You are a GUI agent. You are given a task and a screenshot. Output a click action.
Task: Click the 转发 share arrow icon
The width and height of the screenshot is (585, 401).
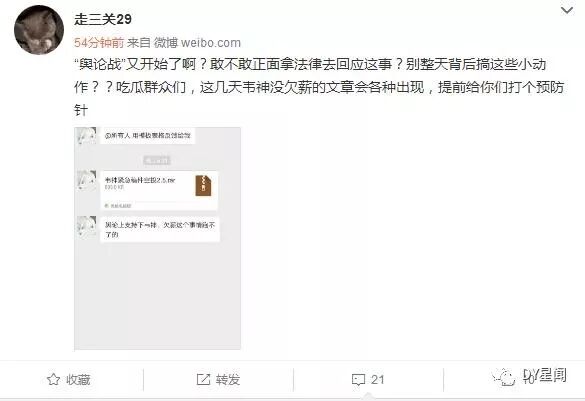pyautogui.click(x=203, y=379)
